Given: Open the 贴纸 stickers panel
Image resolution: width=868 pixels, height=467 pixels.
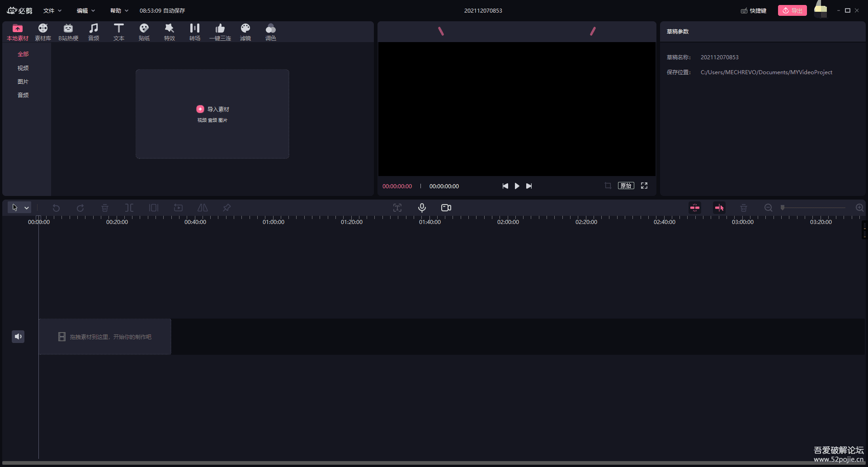Looking at the screenshot, I should point(144,32).
